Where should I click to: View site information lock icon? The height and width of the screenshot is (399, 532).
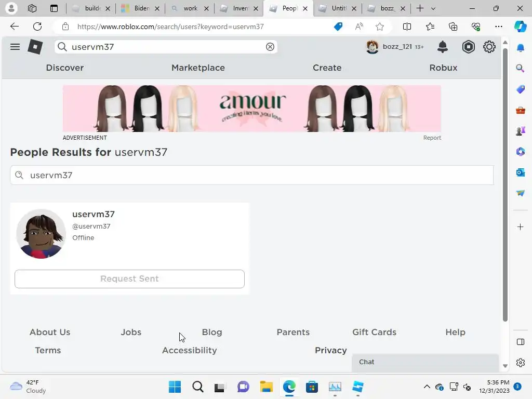pos(65,26)
